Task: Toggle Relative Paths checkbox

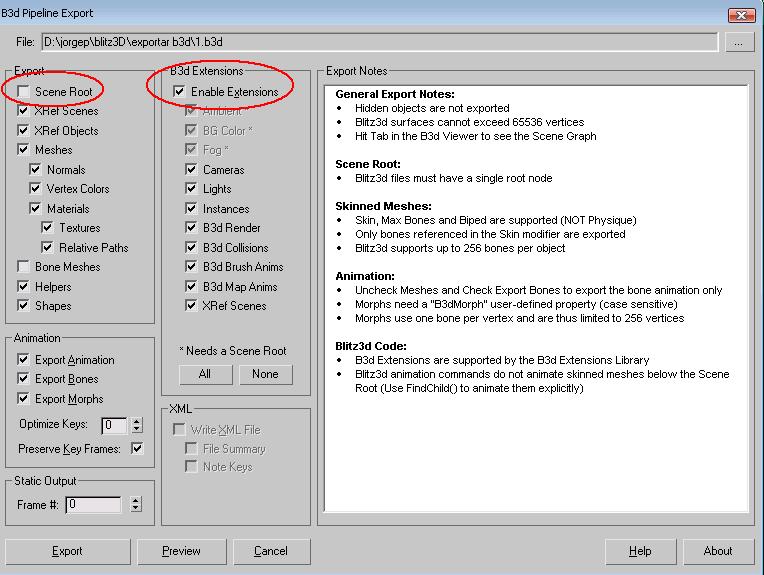Action: (x=47, y=248)
